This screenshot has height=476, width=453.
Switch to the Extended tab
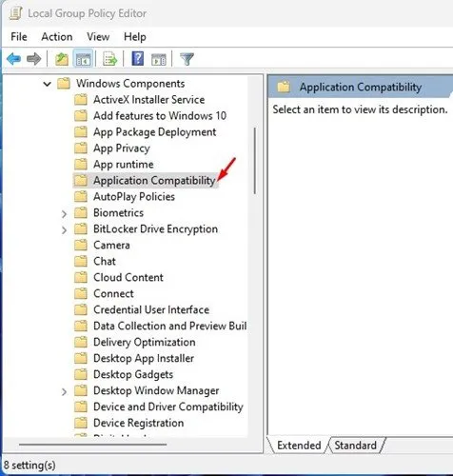(299, 446)
